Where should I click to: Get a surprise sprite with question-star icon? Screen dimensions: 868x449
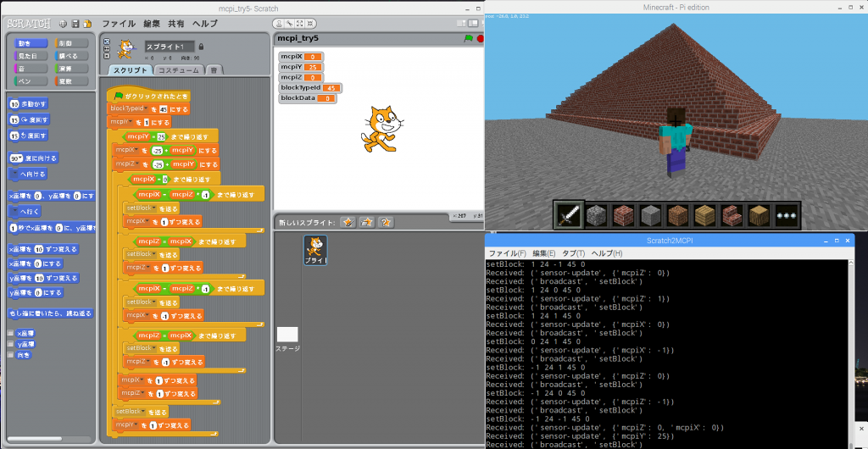pyautogui.click(x=386, y=222)
